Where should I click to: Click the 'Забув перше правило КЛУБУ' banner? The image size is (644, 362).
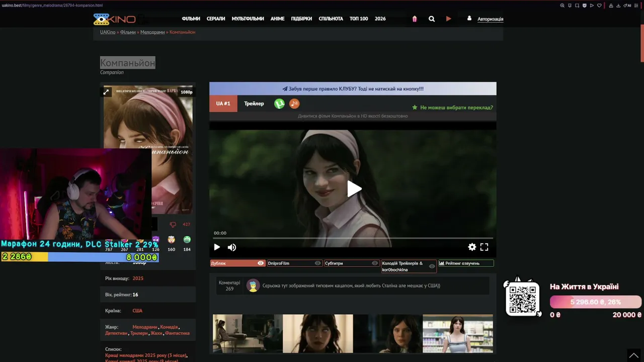pyautogui.click(x=353, y=88)
